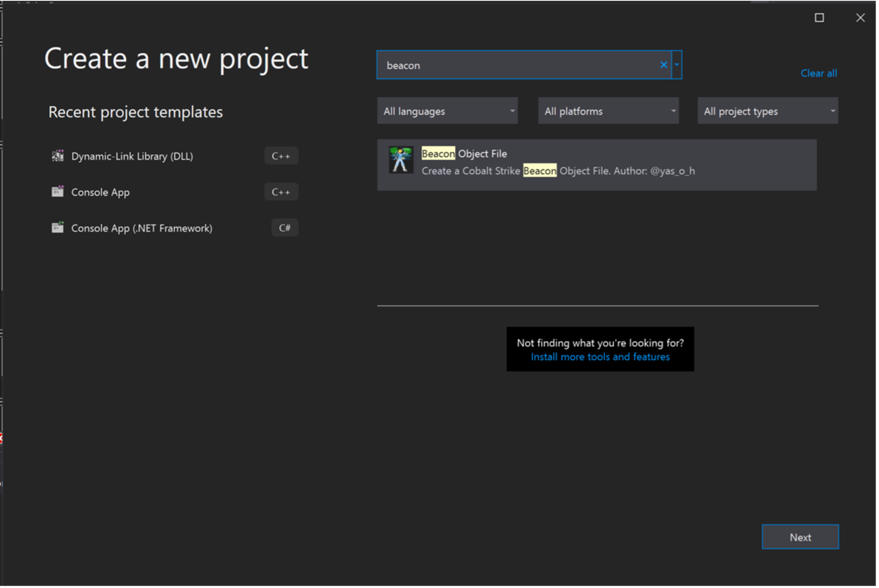
Task: Click the C++ Console App template icon
Action: tap(58, 192)
